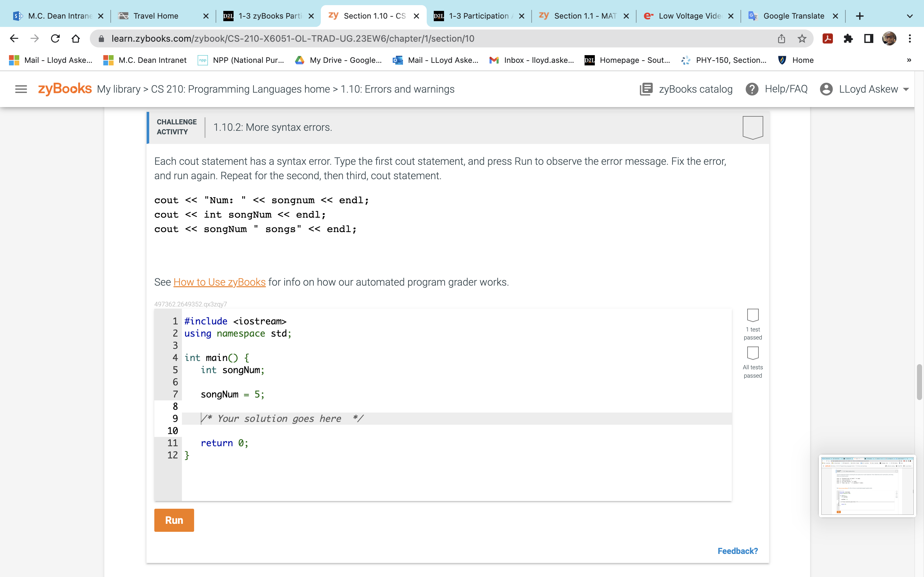Click the page vertical scrollbar thumb
The height and width of the screenshot is (577, 924).
coord(919,381)
